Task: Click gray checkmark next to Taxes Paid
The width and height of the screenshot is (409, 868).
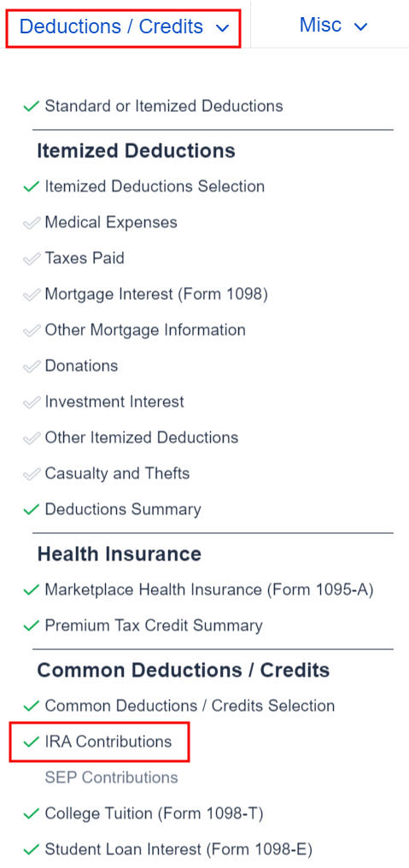Action: click(31, 259)
